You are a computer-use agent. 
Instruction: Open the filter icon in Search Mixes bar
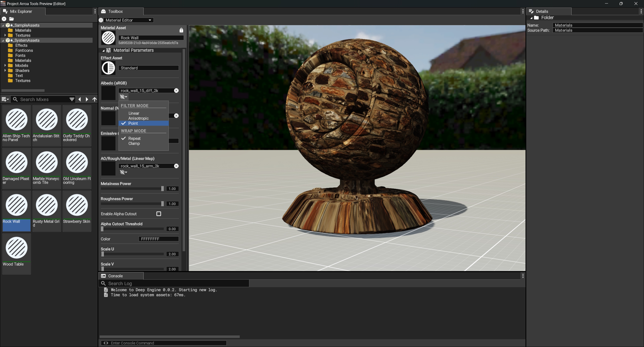72,100
